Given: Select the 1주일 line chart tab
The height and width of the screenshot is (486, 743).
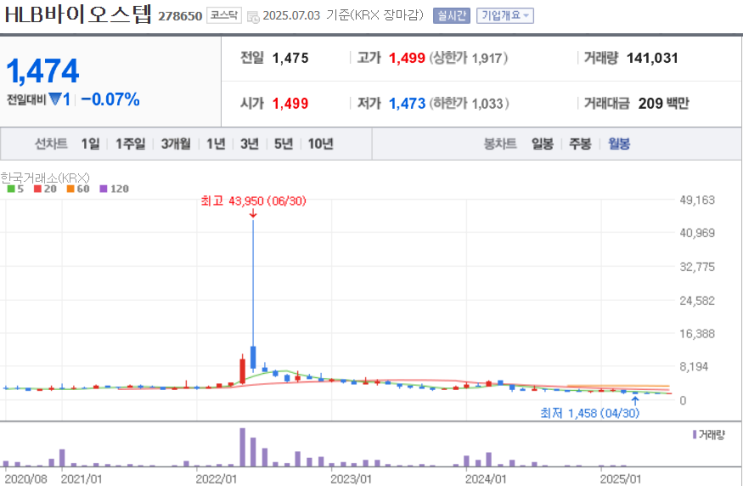Looking at the screenshot, I should (130, 144).
